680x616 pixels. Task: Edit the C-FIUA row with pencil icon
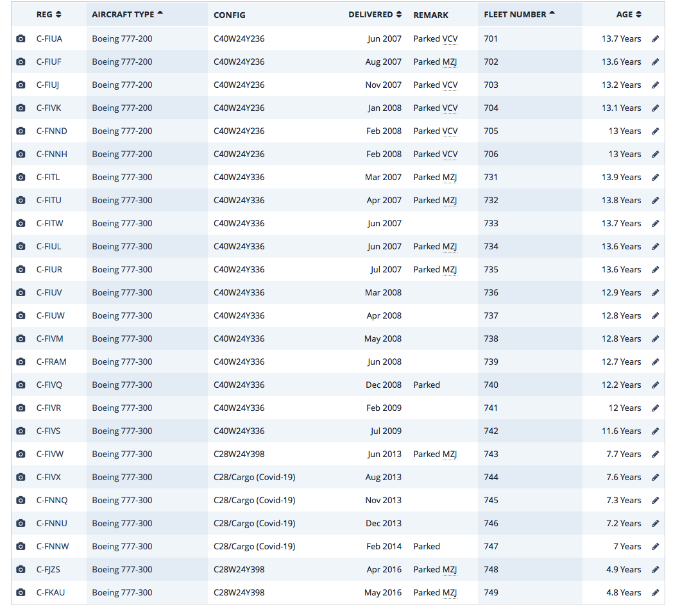pyautogui.click(x=655, y=39)
